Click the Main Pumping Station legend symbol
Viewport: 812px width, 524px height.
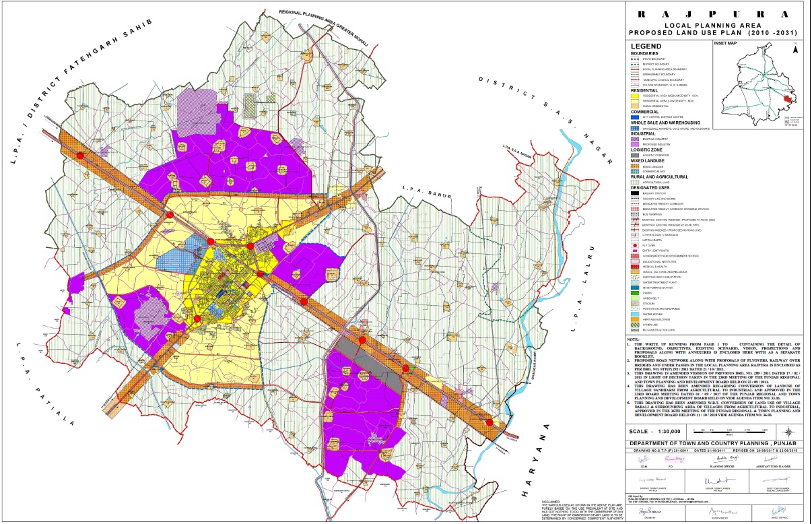pos(634,288)
